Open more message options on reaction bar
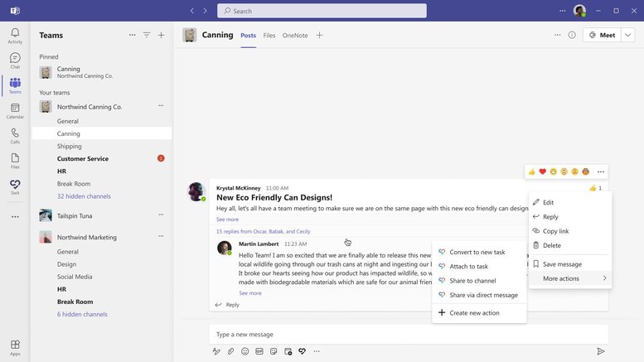Screen dimensions: 644x362 pos(600,171)
